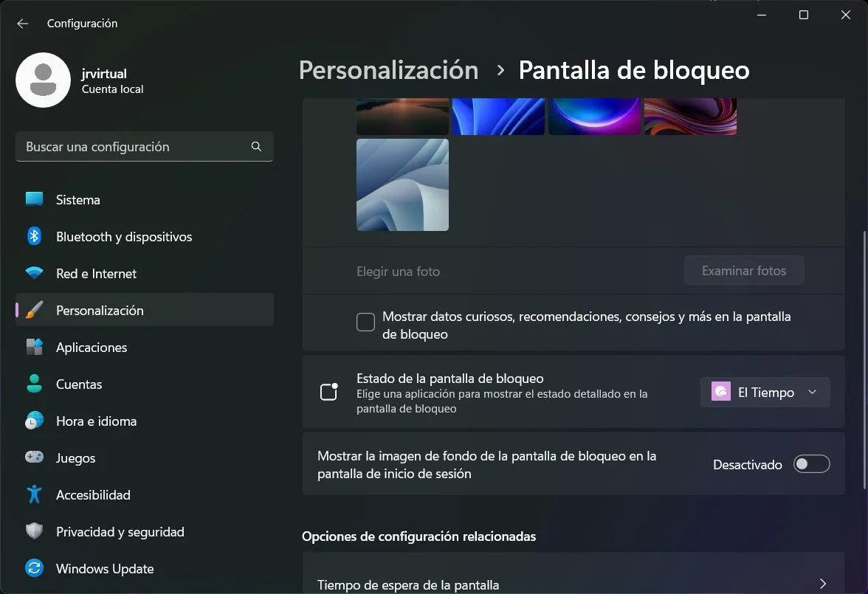
Task: Click Examinar fotos button
Action: pos(744,271)
